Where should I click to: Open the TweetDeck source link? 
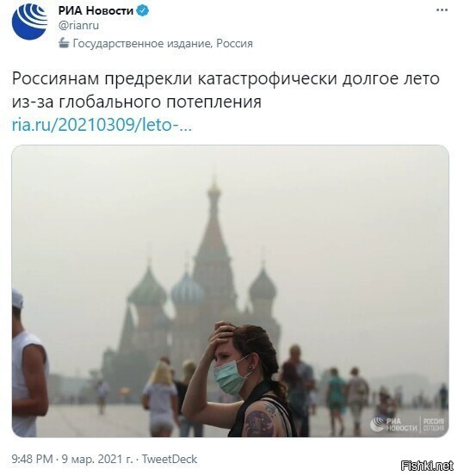[170, 459]
